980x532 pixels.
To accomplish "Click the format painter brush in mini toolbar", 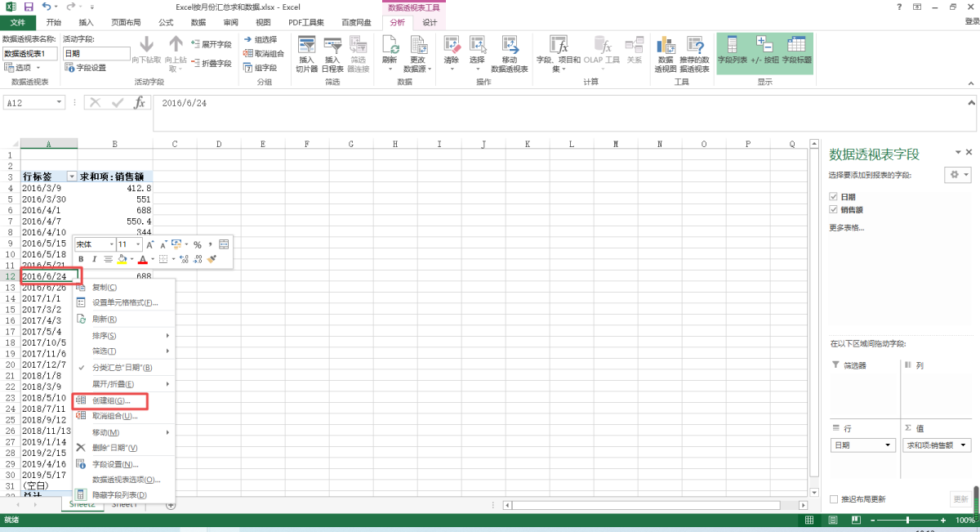I will coord(212,259).
